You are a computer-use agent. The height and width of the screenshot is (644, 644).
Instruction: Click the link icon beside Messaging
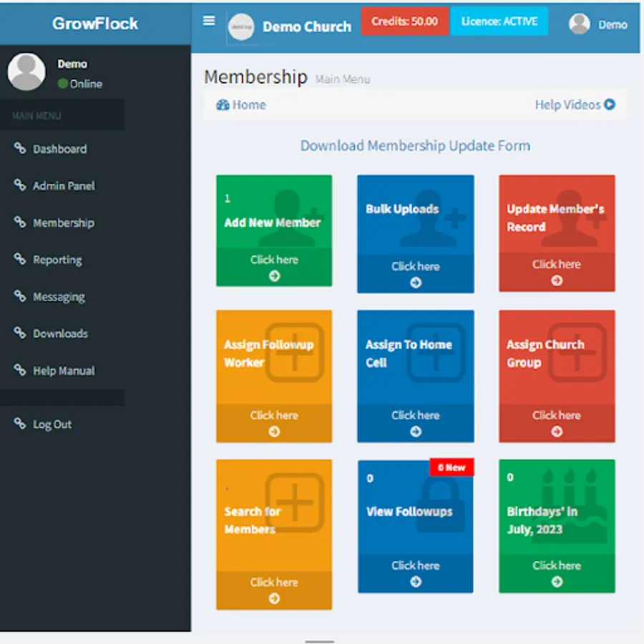20,296
